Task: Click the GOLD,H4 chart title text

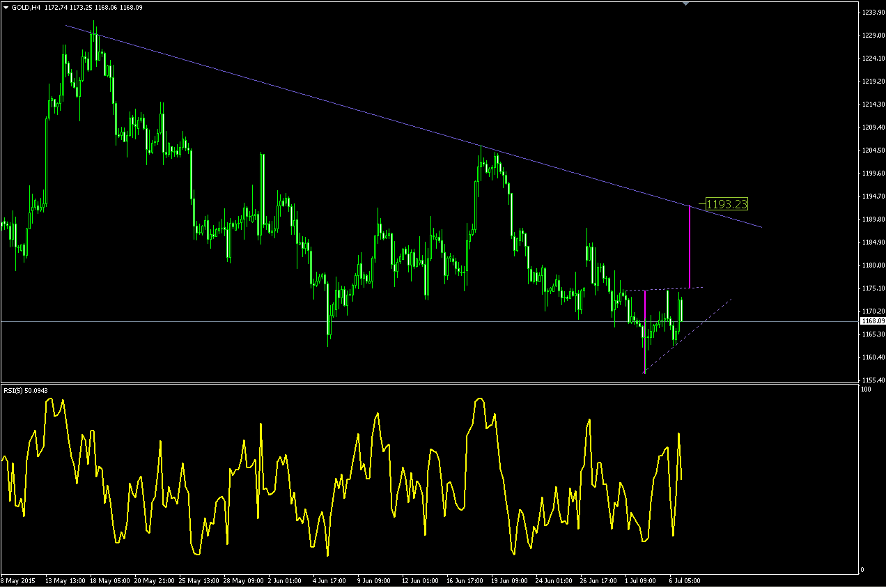Action: (25, 6)
